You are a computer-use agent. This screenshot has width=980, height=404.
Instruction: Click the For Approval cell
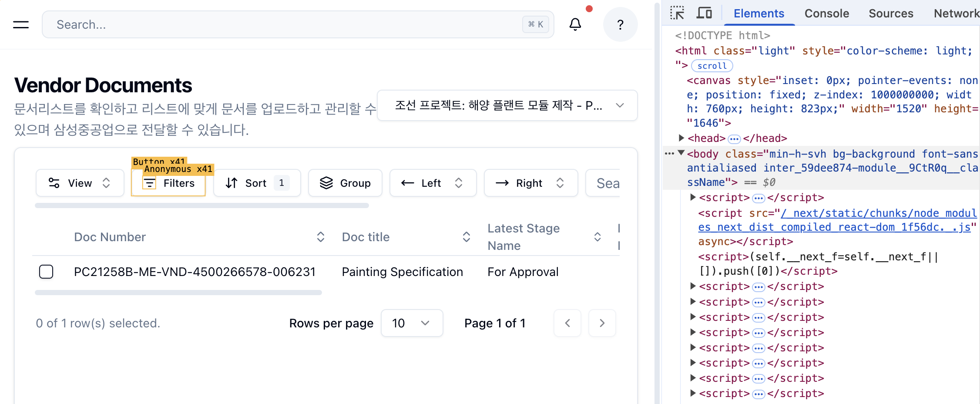(x=523, y=272)
